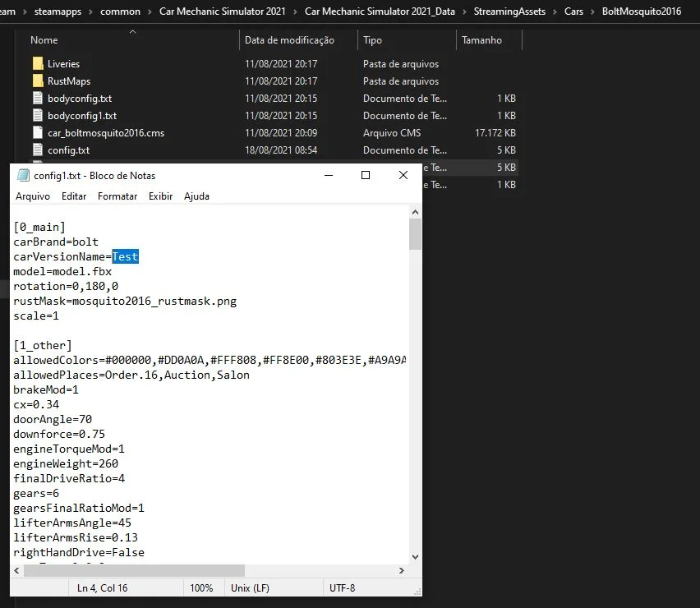700x608 pixels.
Task: Go to Car Mechanic Simulator 2021 breadcrumb
Action: (x=223, y=12)
